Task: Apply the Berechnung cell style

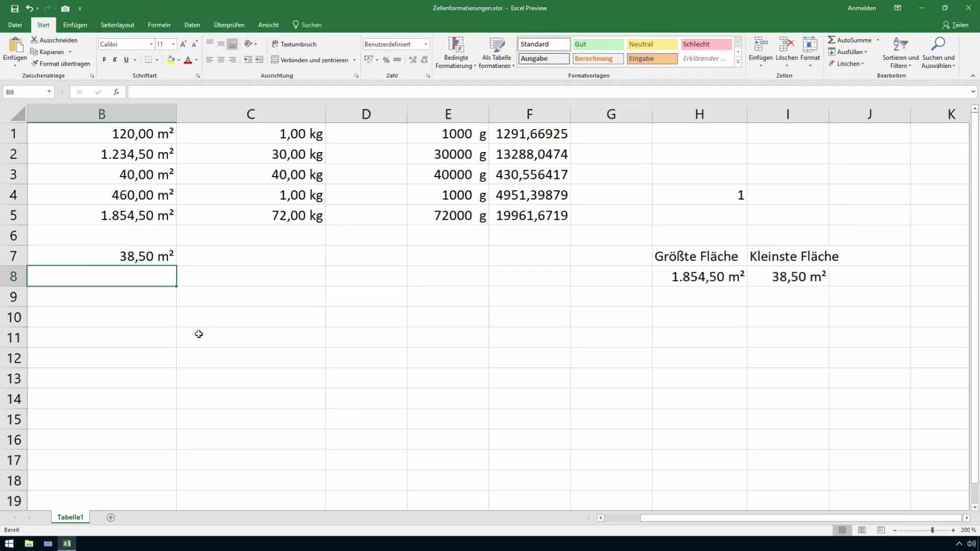Action: pos(598,59)
